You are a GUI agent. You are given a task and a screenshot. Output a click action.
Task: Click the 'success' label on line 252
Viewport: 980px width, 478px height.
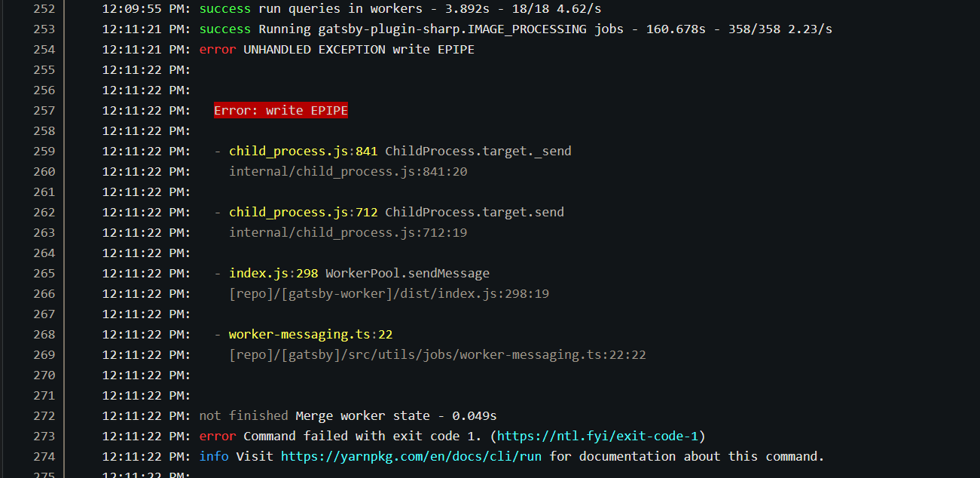(225, 9)
